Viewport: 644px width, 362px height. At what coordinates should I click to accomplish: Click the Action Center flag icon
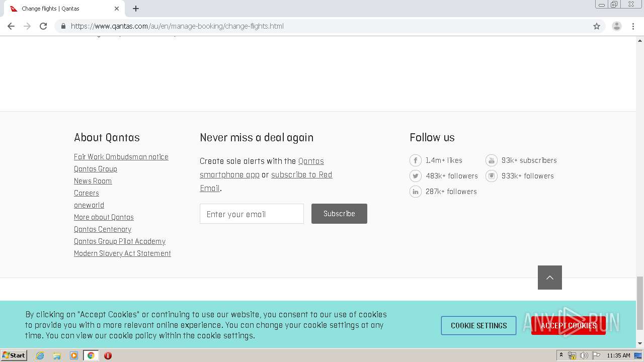click(x=596, y=355)
